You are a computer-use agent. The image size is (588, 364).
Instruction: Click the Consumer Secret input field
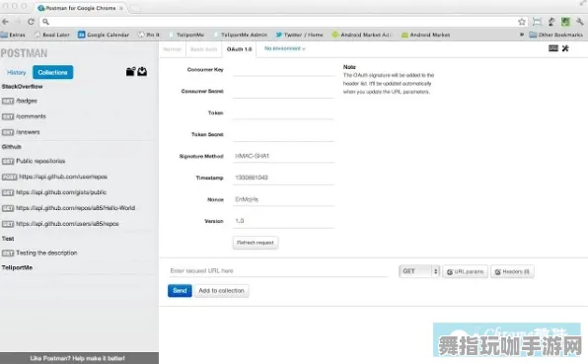pyautogui.click(x=283, y=92)
